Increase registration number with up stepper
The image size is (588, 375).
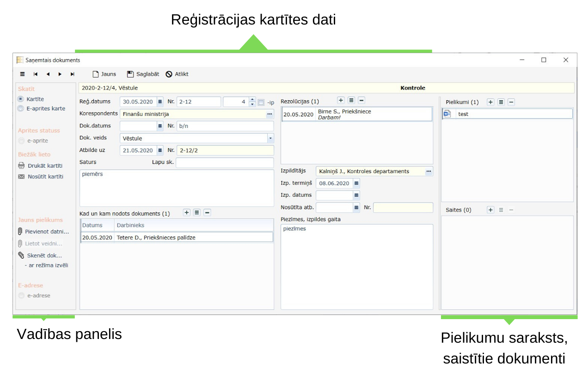pyautogui.click(x=252, y=99)
